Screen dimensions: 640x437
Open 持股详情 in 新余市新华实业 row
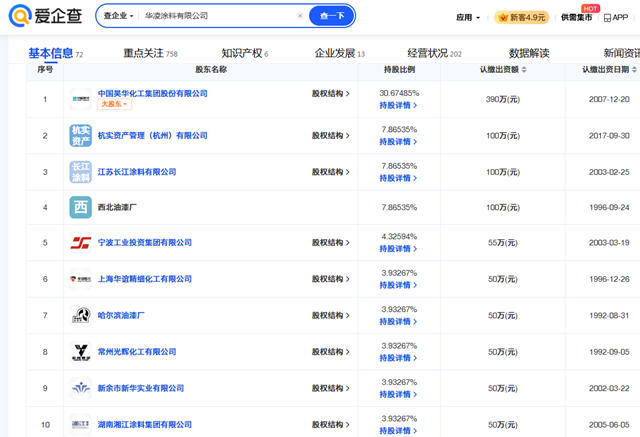398,394
